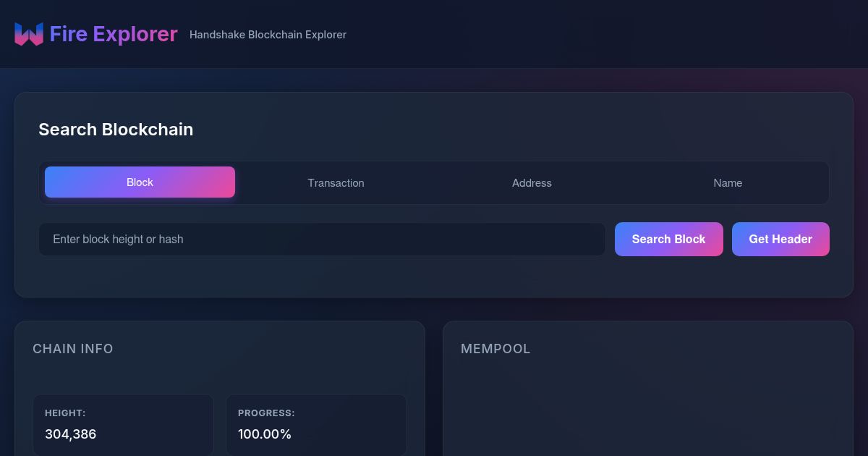Click the Handshake Blockchain Explorer tagline
This screenshot has width=868, height=456.
[x=268, y=35]
